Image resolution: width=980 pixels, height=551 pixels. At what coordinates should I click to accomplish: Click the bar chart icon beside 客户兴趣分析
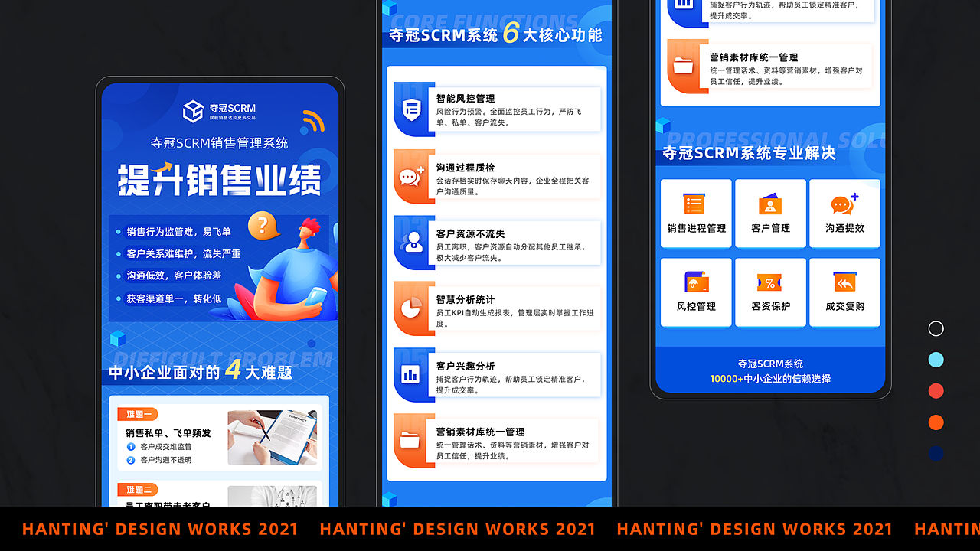tap(411, 374)
